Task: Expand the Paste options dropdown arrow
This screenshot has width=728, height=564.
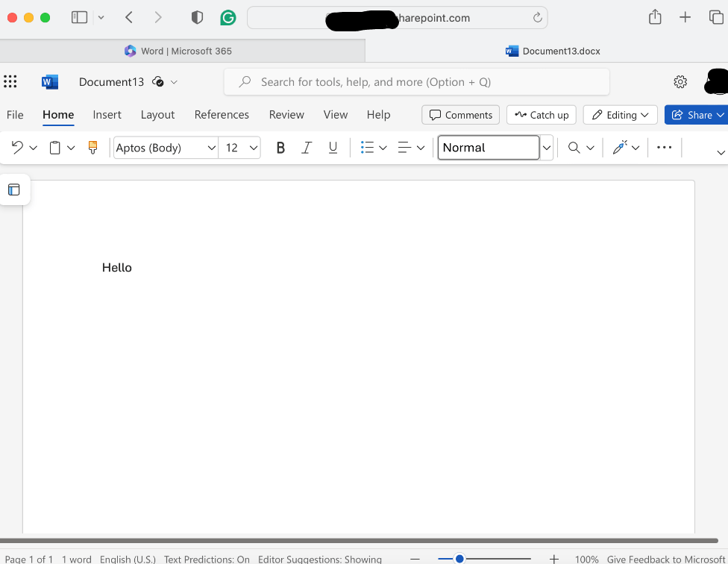Action: coord(71,148)
